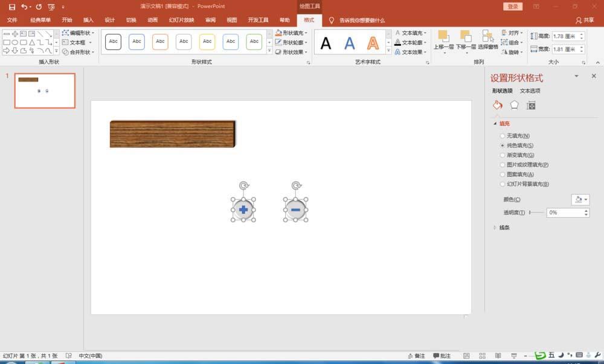Click the 上移一层 bring forward icon
The image size is (604, 364).
point(443,39)
